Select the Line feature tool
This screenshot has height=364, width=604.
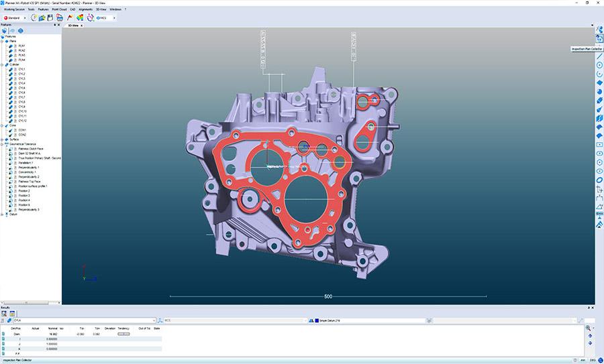(599, 56)
